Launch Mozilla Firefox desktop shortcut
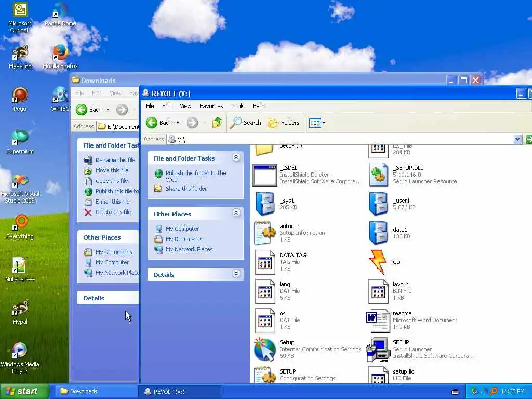 pos(60,57)
